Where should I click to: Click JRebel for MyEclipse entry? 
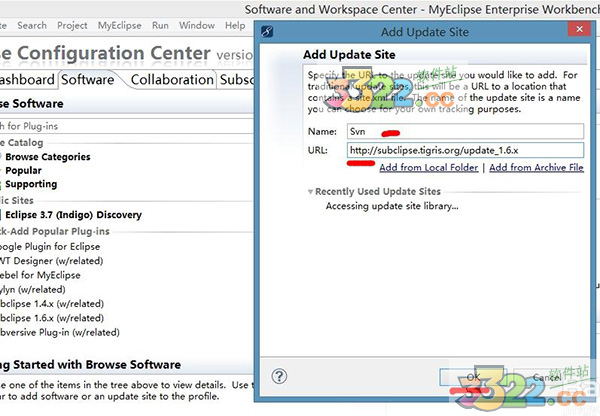click(40, 275)
